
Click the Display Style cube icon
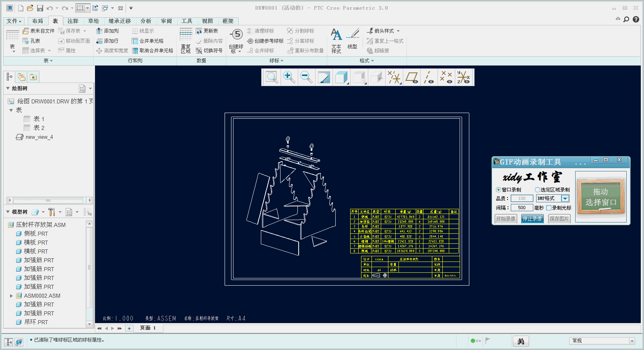click(x=341, y=77)
